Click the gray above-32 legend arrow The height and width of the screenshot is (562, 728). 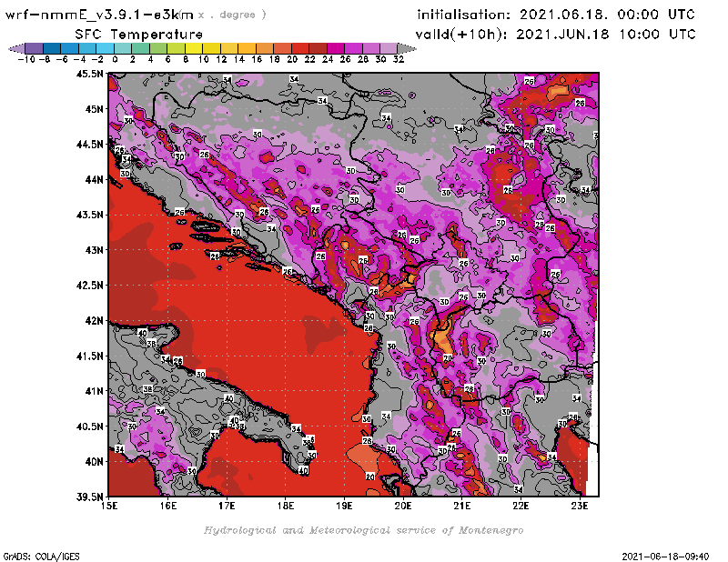tap(407, 48)
